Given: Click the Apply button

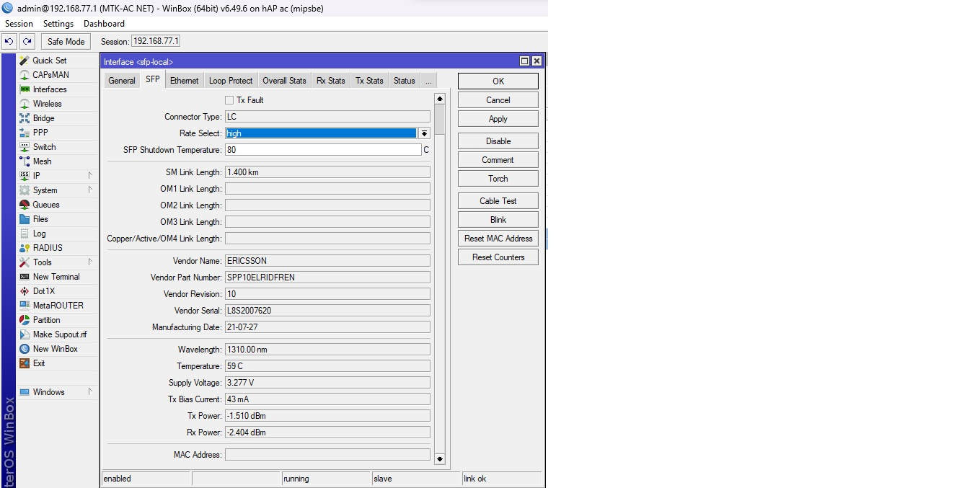Looking at the screenshot, I should 498,119.
